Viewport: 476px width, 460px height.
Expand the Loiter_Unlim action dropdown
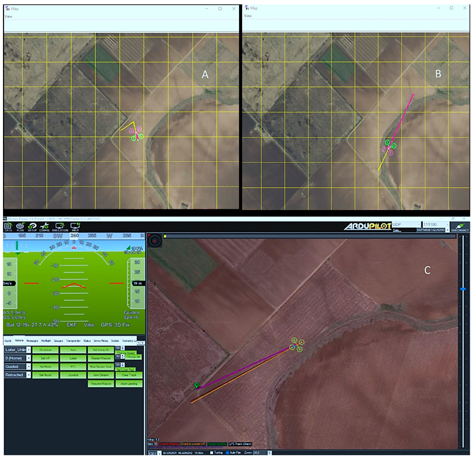click(29, 350)
